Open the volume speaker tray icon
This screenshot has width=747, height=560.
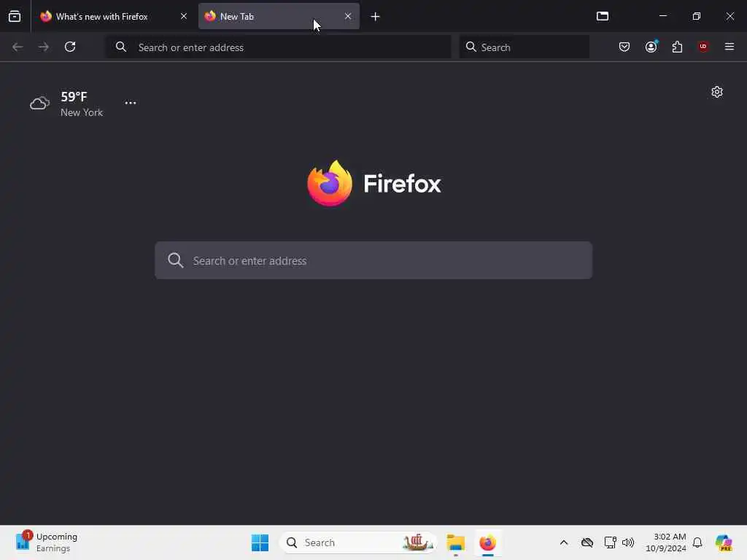coord(628,542)
